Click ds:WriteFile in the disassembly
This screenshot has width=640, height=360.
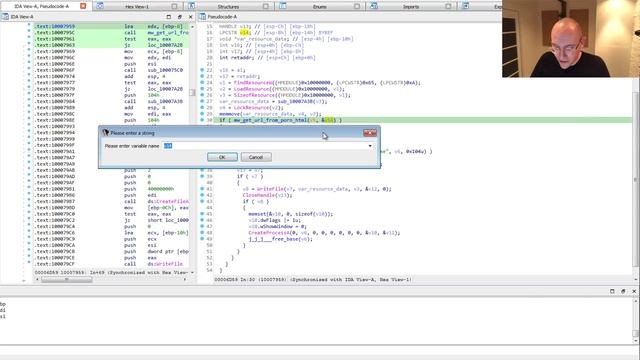coord(165,264)
